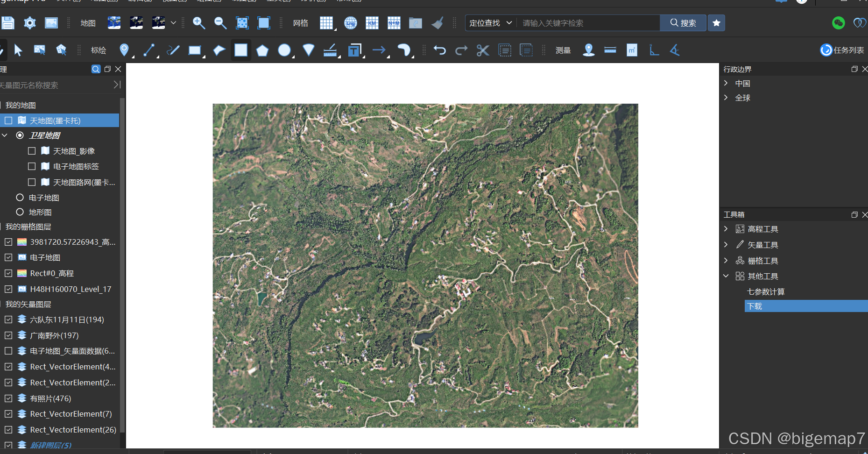Select the filled square drawing tool
The width and height of the screenshot is (868, 454).
(x=241, y=50)
